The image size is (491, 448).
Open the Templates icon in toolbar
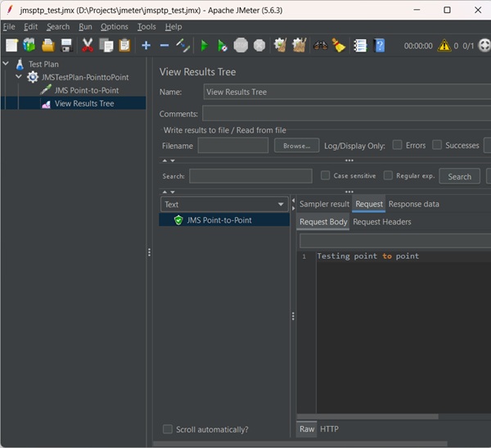pos(29,46)
